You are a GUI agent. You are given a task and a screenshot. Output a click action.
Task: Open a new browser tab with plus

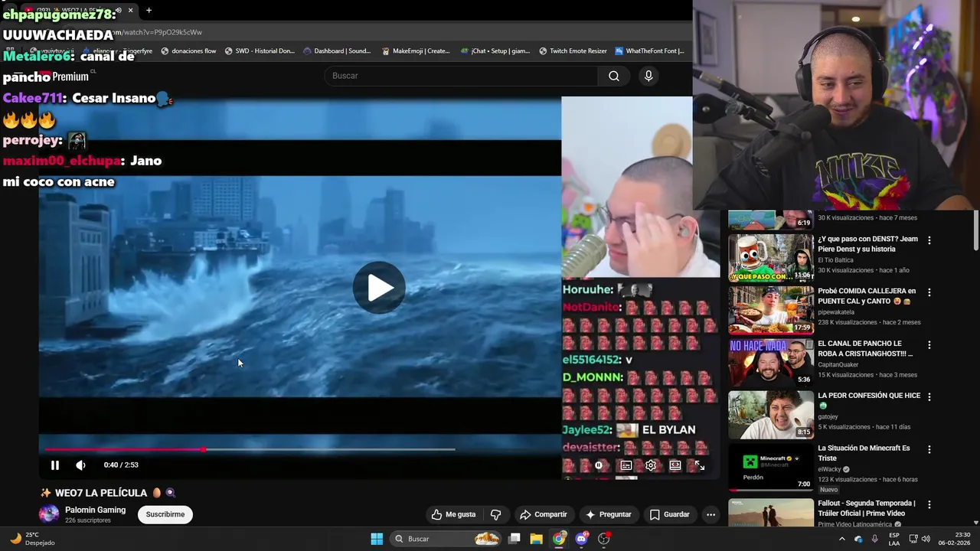[x=149, y=10]
